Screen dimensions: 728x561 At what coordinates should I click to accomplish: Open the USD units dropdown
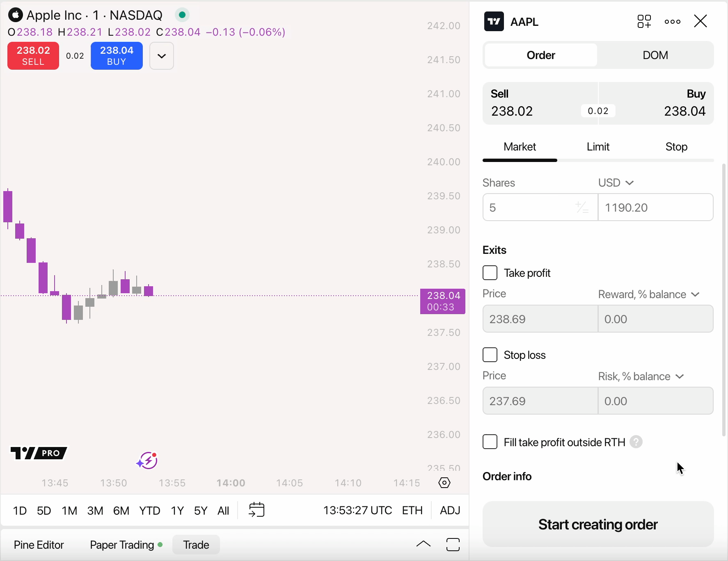click(x=616, y=183)
